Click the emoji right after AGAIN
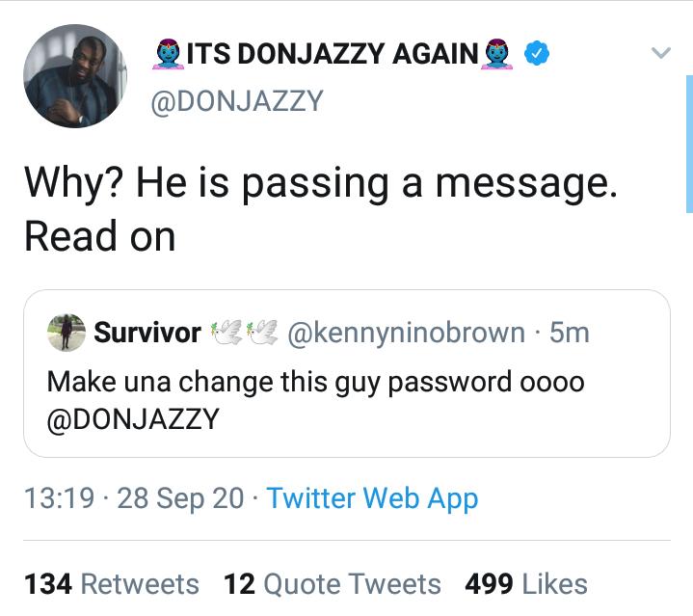Viewport: 693px width, 616px height. 499,55
